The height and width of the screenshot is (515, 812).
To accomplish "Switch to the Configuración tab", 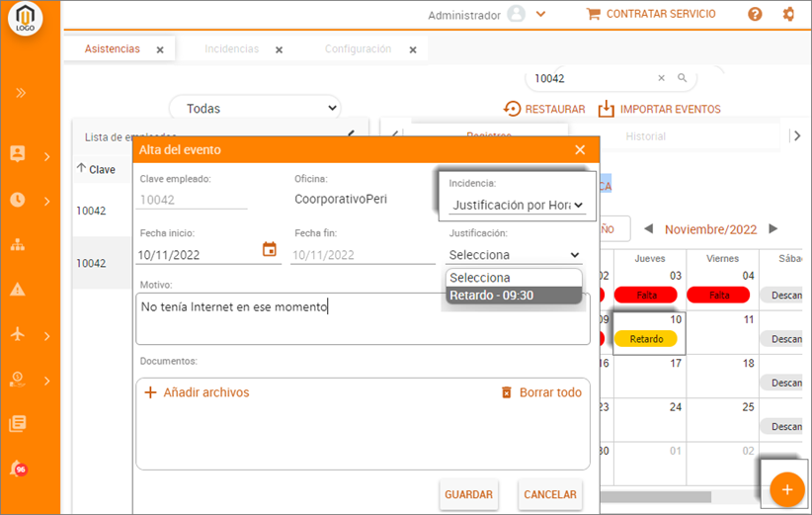I will (x=358, y=48).
